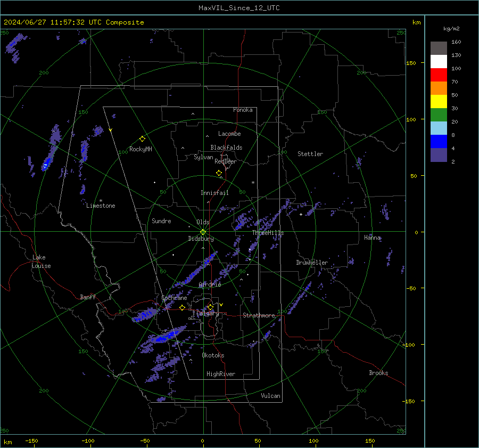The height and width of the screenshot is (448, 479).
Task: Click the ThreeHills city label
Action: click(x=268, y=233)
